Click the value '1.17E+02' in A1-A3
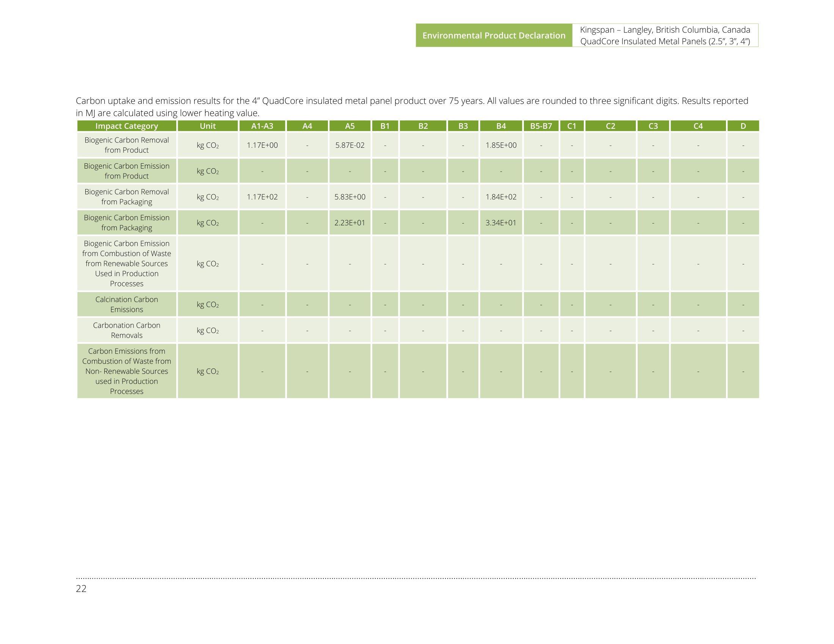 pos(262,197)
